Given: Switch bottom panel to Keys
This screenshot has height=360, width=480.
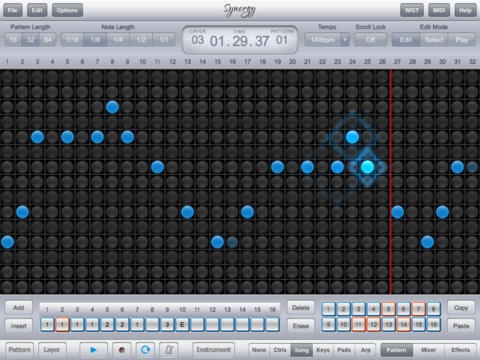Looking at the screenshot, I should (323, 350).
